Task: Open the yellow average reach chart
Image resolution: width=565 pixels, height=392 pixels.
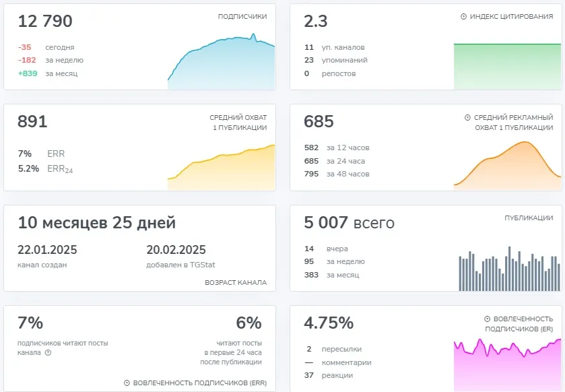Action: (x=221, y=167)
